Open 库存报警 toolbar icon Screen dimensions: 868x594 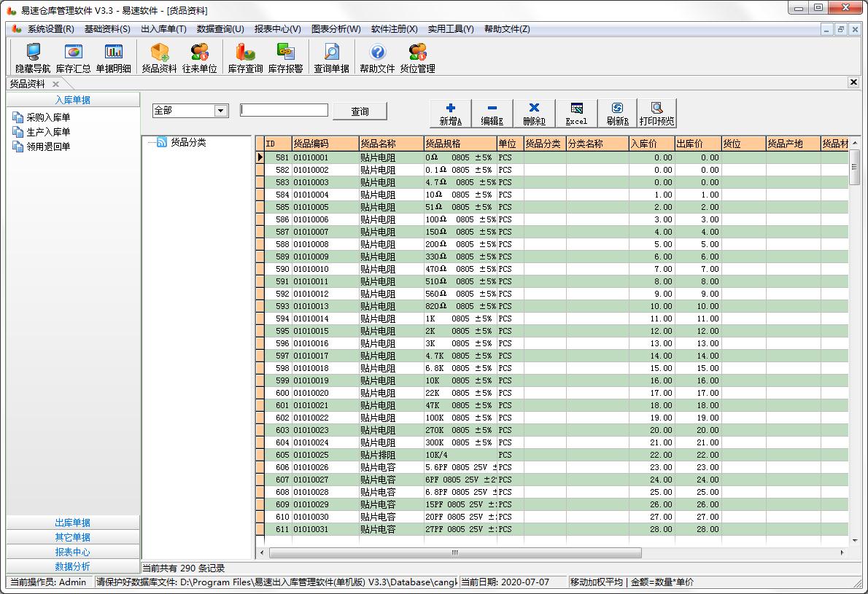pyautogui.click(x=285, y=58)
